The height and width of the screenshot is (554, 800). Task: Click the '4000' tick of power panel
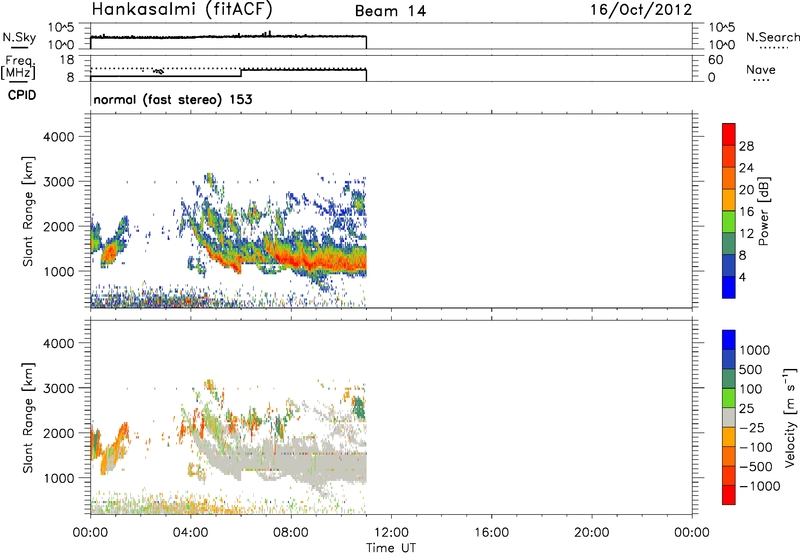click(59, 137)
